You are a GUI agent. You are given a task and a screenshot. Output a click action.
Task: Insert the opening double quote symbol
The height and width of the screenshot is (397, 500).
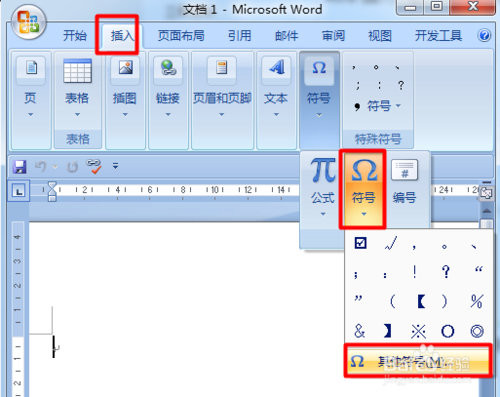coord(479,270)
